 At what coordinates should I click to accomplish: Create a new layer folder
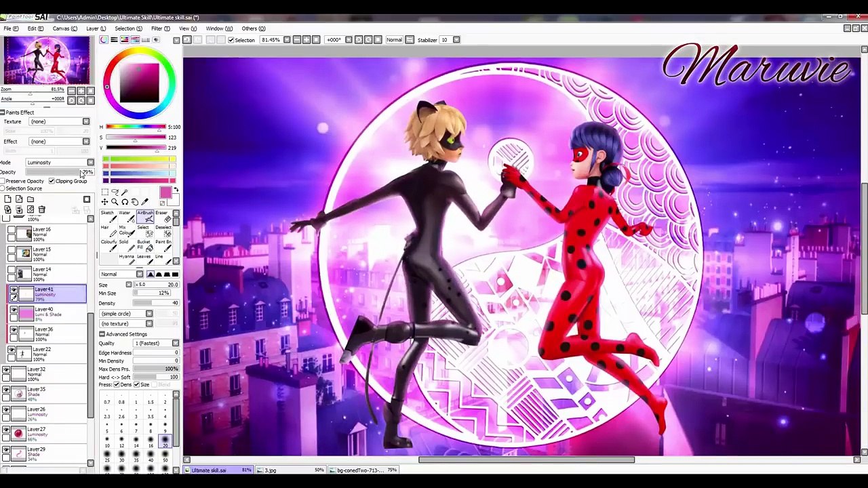pos(31,199)
